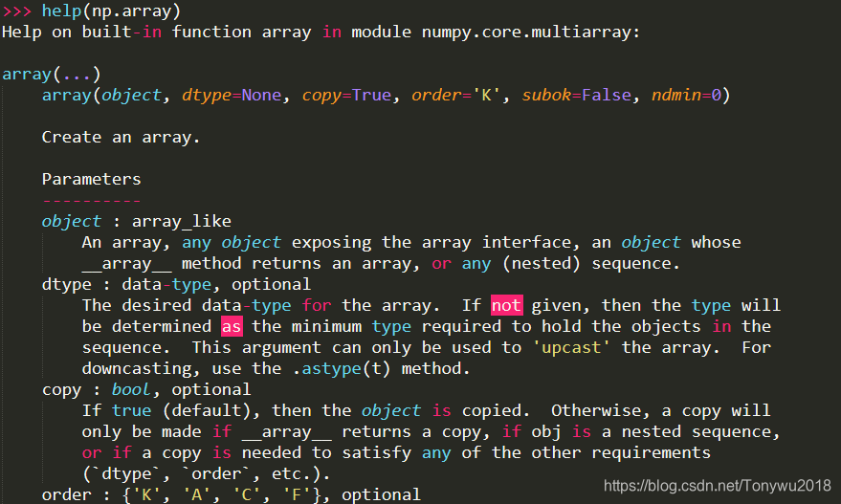The width and height of the screenshot is (841, 504).
Task: Click 'dtype=None' in the signature
Action: coord(232,95)
